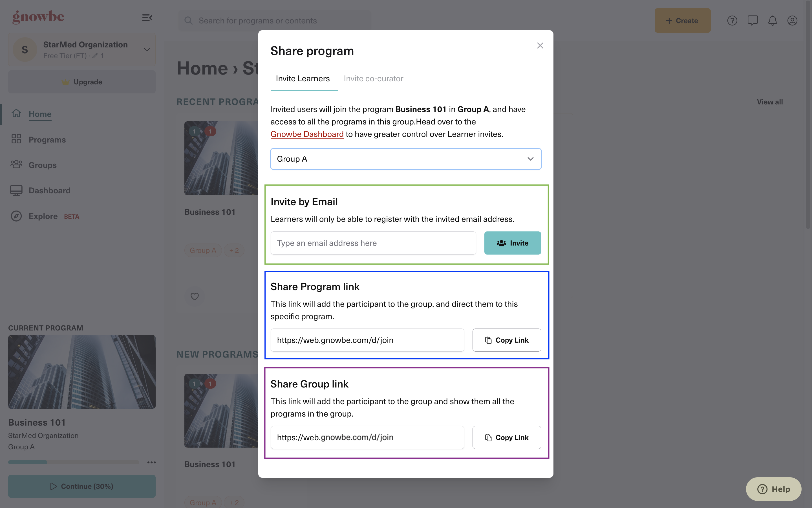
Task: Select the Share Program link URL field
Action: [367, 340]
